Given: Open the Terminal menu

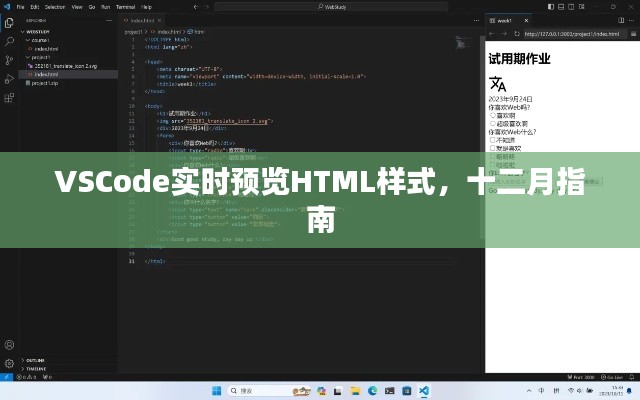Looking at the screenshot, I should click(x=125, y=7).
